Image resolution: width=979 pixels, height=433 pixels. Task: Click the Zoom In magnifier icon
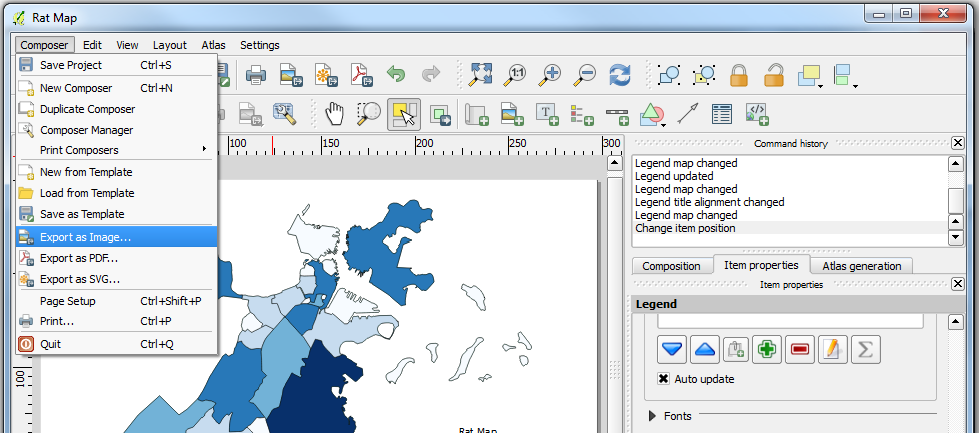coord(550,75)
